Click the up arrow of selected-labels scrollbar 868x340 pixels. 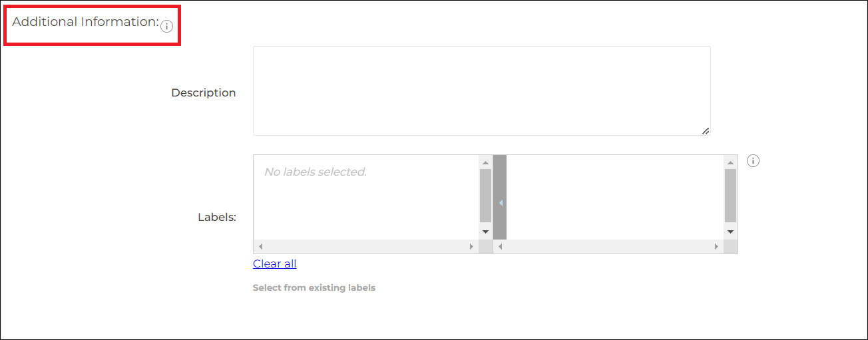[485, 162]
